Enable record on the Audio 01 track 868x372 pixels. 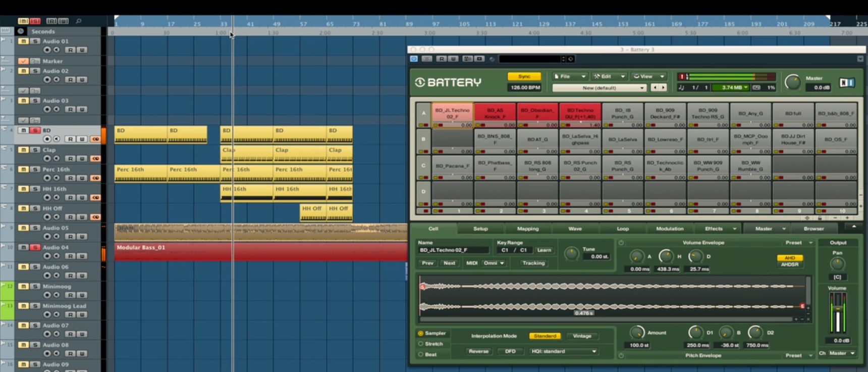pyautogui.click(x=47, y=50)
